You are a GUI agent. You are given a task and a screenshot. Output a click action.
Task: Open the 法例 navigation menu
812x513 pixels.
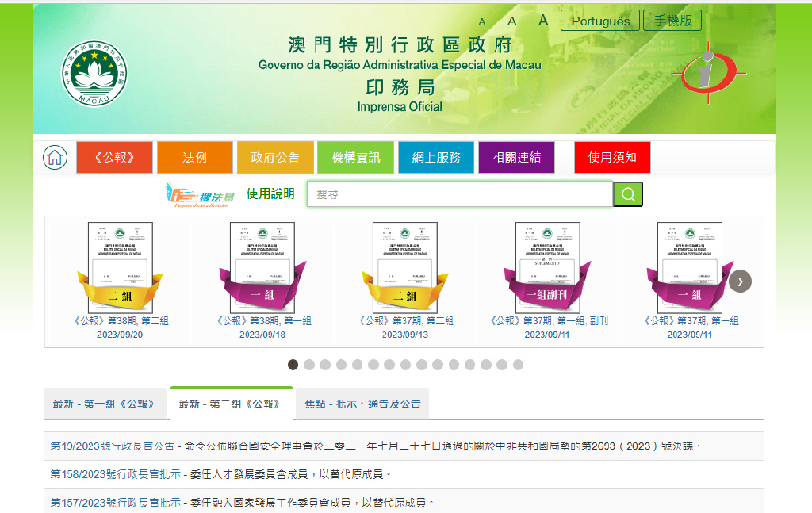(195, 157)
